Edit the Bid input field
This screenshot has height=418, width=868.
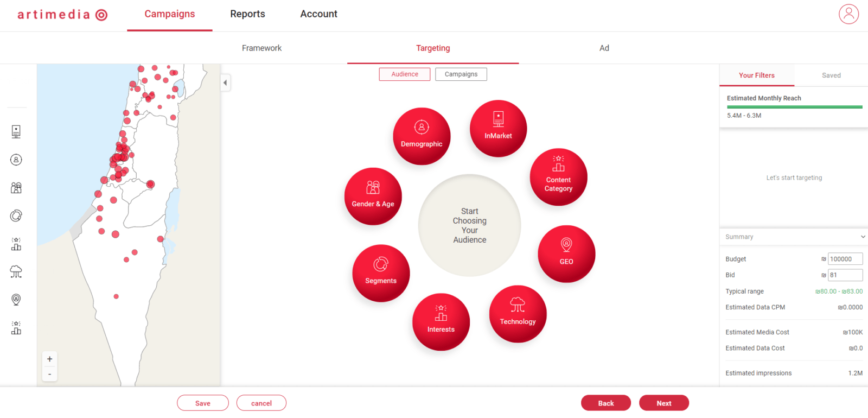(x=845, y=275)
